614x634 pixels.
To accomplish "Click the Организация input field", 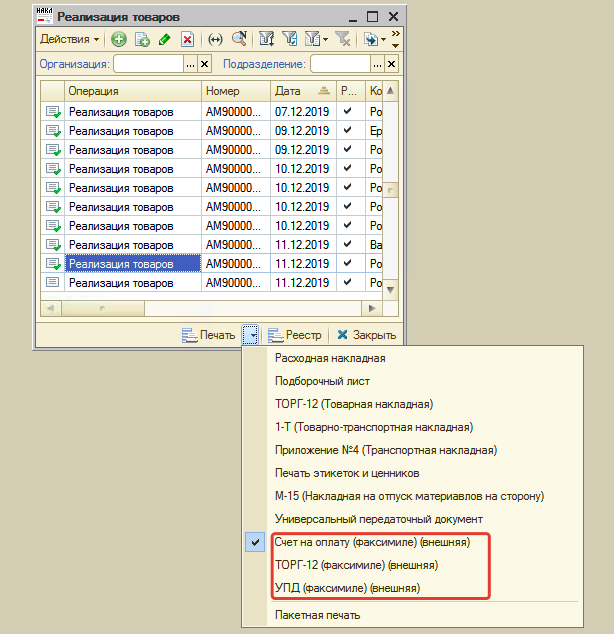I will coord(148,64).
